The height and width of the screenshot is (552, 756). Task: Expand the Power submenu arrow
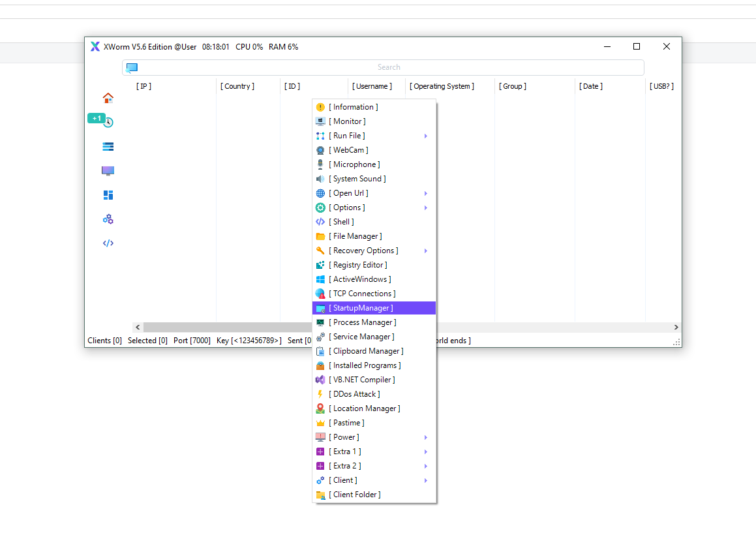426,437
